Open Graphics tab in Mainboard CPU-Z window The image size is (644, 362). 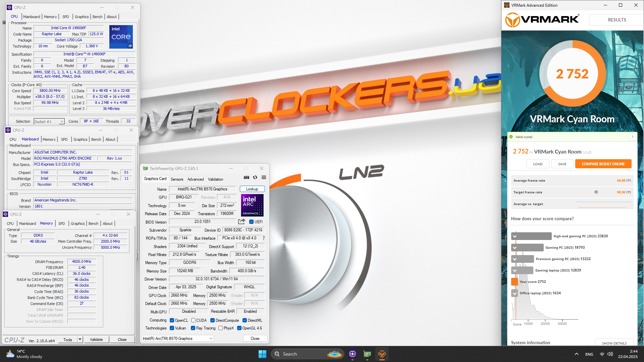click(x=80, y=139)
